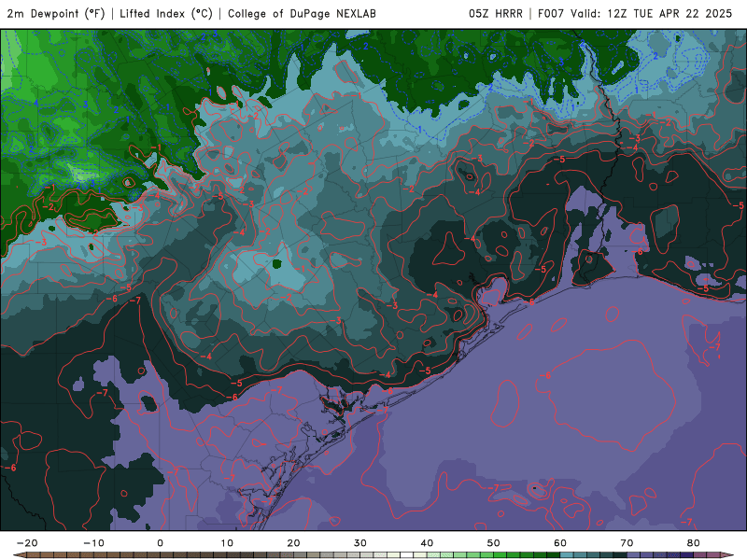Click the 30 label on the color scale
Viewport: 747px width, 560px height.
tap(360, 543)
